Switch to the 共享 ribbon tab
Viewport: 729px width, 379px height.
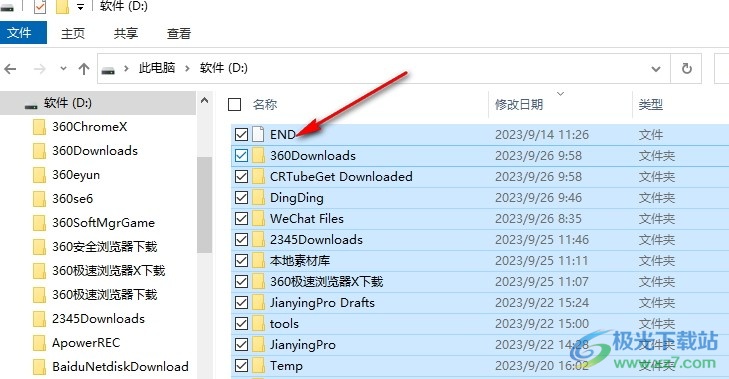(x=126, y=33)
